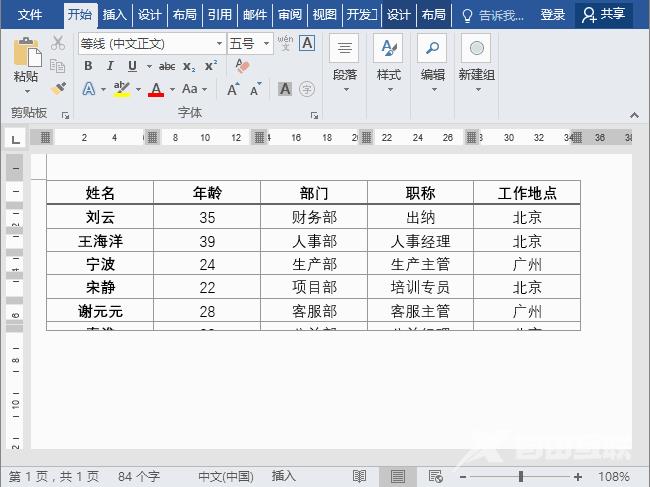Image resolution: width=650 pixels, height=487 pixels.
Task: Open the font size dropdown
Action: [x=266, y=44]
